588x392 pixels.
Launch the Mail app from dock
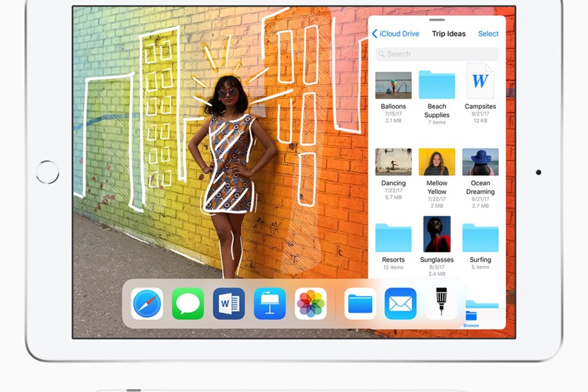401,304
